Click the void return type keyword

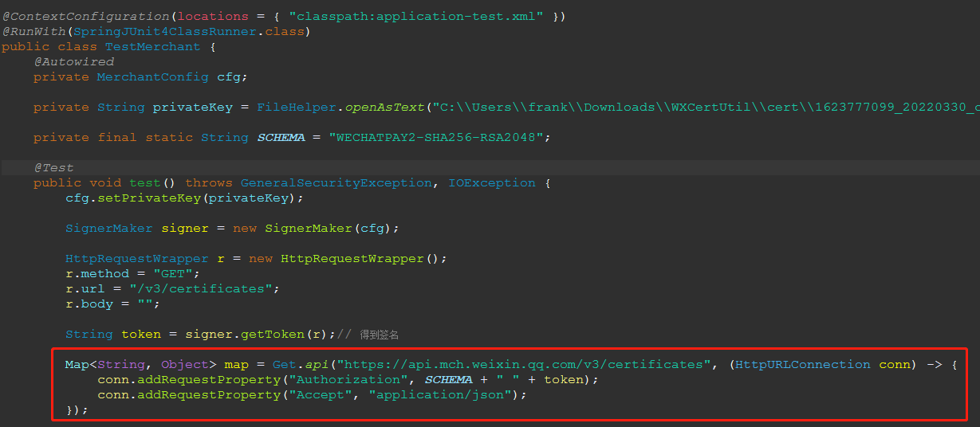point(105,183)
